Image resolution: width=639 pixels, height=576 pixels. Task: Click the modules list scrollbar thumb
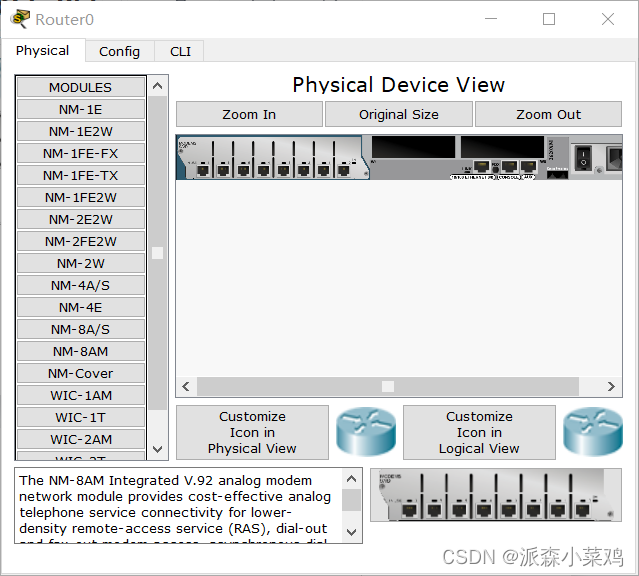(x=158, y=253)
